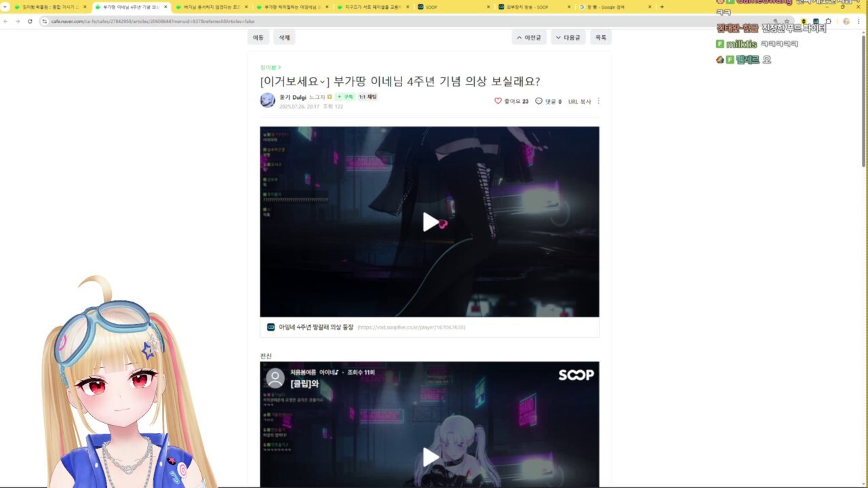Click the +구독 subscribe button
This screenshot has width=868, height=488.
[345, 97]
